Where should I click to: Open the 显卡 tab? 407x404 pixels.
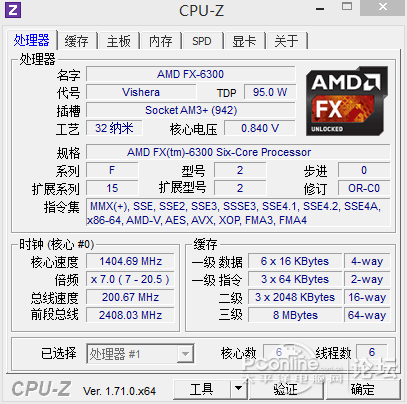(x=244, y=41)
